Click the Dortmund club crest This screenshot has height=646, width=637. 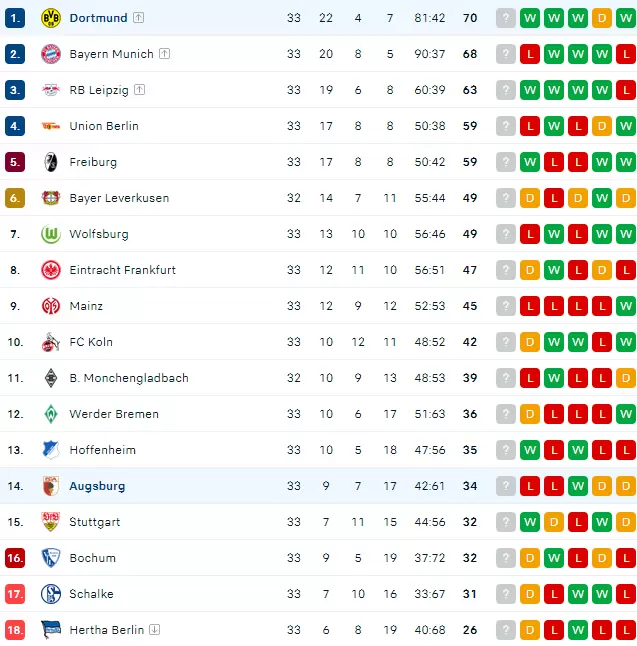tap(51, 18)
